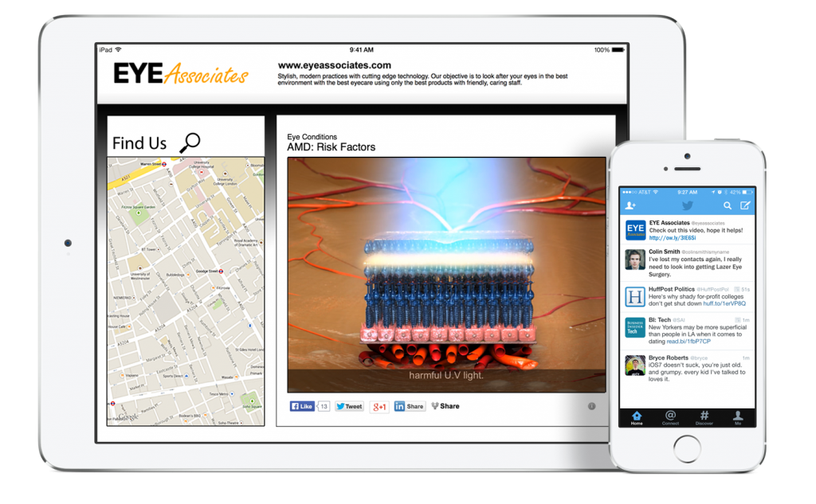Screen dimensions: 816x504
Task: Play the AMD Risk Factors video
Action: 446,275
